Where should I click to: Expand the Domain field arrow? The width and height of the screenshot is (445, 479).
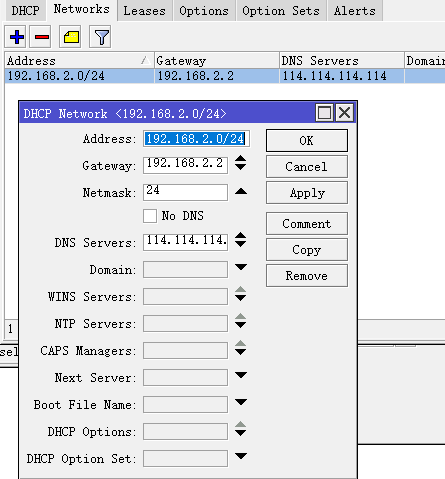241,267
